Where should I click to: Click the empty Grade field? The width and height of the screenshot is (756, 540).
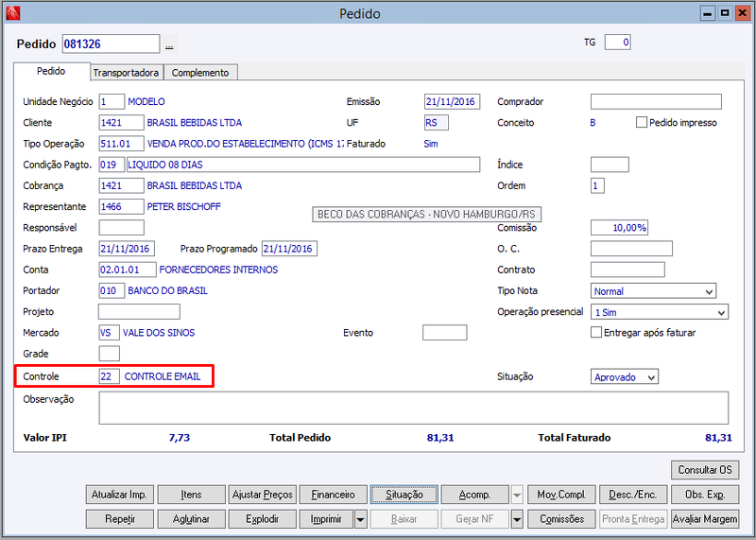pyautogui.click(x=109, y=354)
